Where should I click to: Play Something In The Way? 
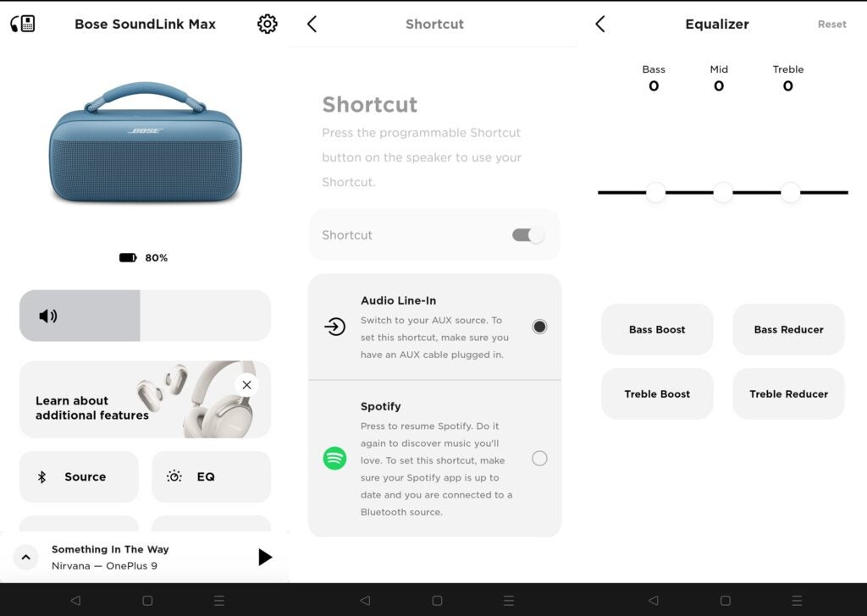[x=265, y=557]
